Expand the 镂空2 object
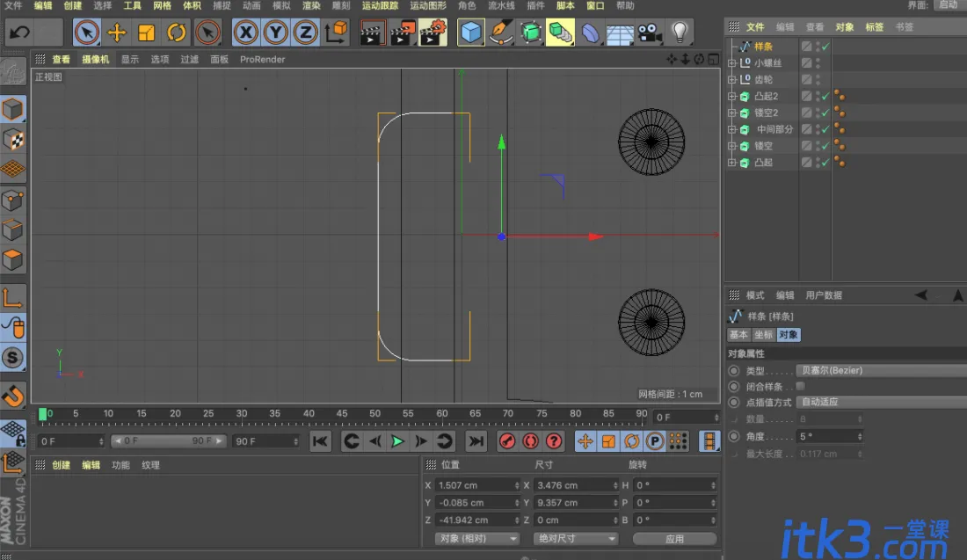Image resolution: width=967 pixels, height=560 pixels. (x=731, y=113)
